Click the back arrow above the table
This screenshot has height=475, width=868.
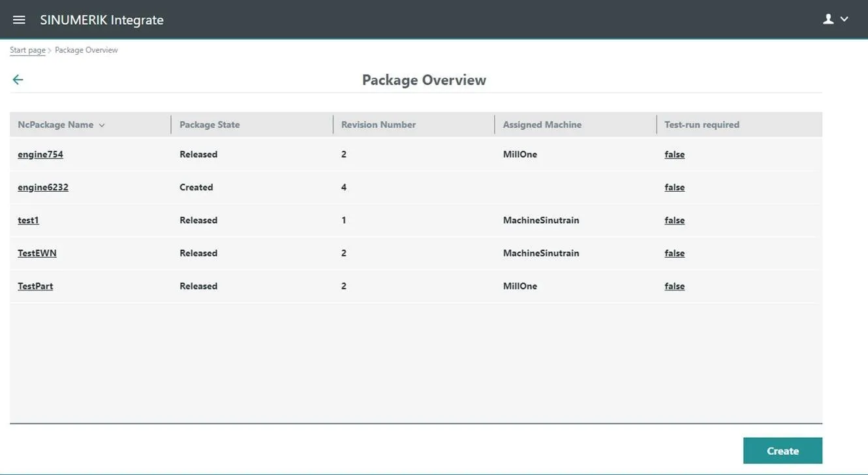pyautogui.click(x=17, y=79)
